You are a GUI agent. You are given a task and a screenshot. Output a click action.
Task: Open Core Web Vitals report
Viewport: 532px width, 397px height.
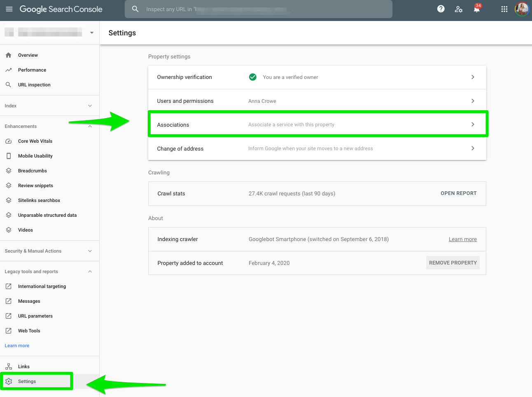pos(35,141)
